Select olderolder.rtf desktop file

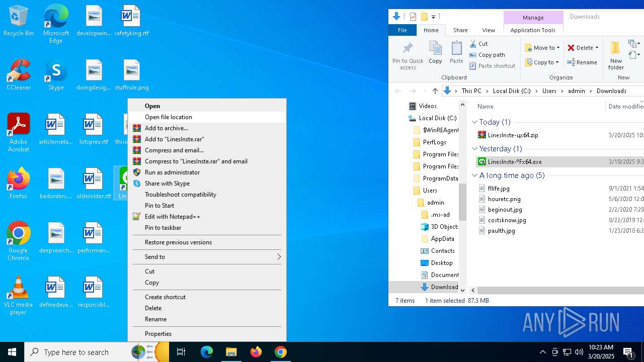(x=94, y=184)
